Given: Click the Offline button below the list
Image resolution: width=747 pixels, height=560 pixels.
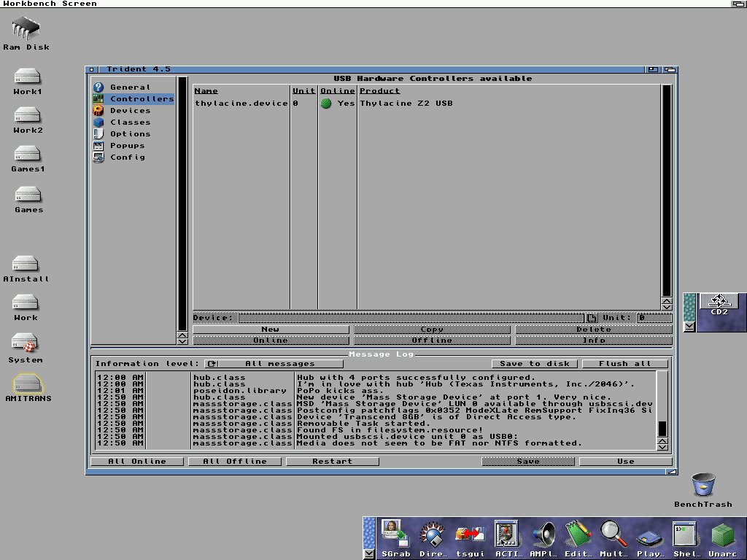Looking at the screenshot, I should (432, 341).
